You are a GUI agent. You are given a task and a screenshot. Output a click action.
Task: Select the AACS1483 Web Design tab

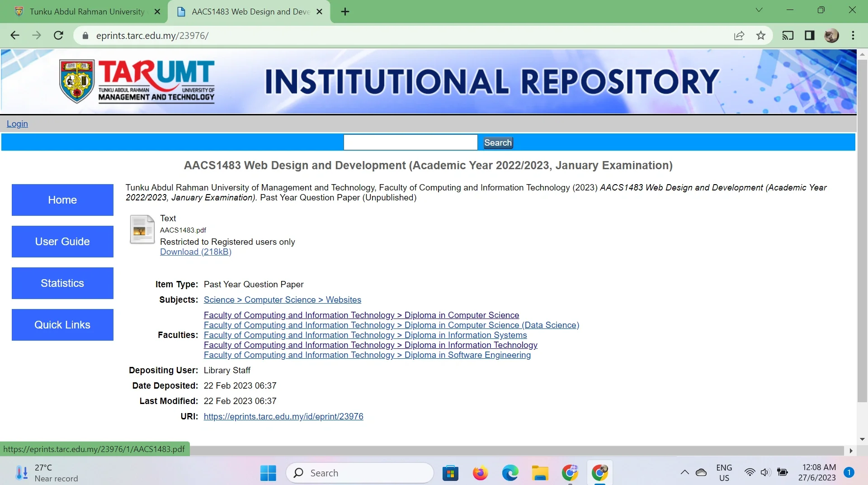249,12
